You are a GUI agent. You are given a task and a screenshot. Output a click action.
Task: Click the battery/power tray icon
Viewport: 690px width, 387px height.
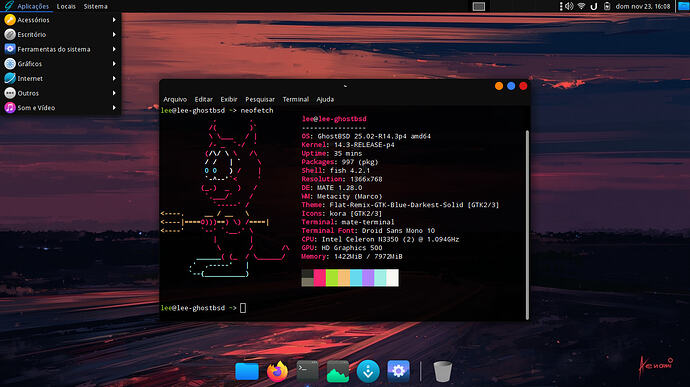[x=607, y=6]
